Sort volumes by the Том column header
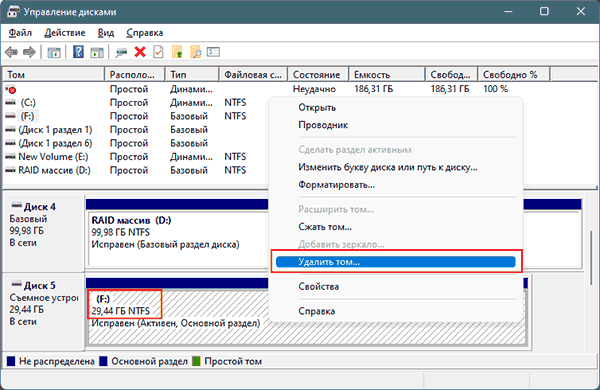This screenshot has height=390, width=600. (54, 74)
